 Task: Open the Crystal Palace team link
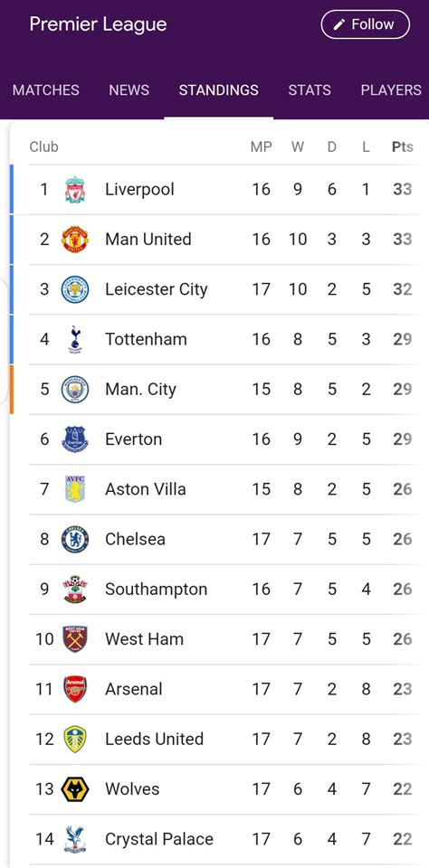click(159, 839)
